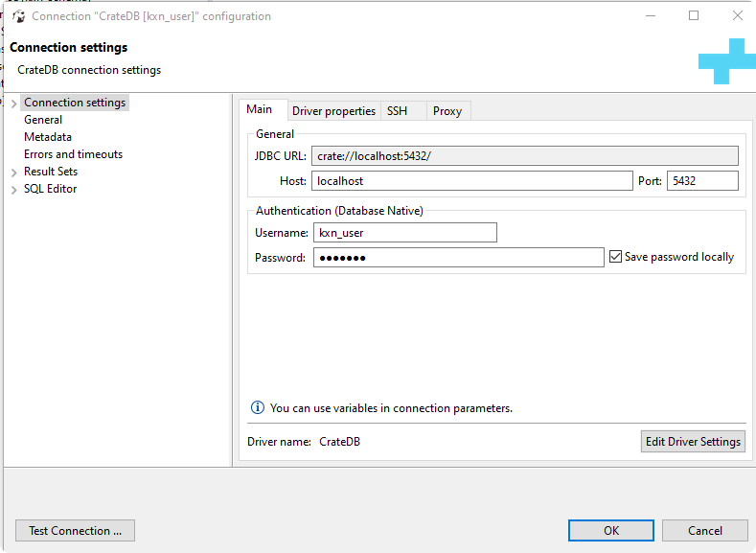Expand the Result Sets tree node
Image resolution: width=756 pixels, height=553 pixels.
pos(14,173)
